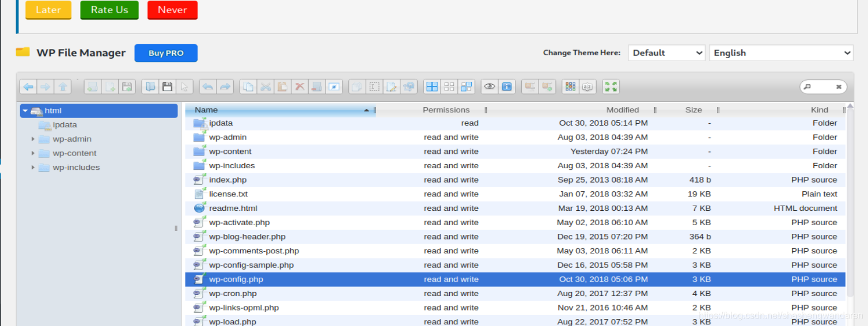Select the wp-links-opml.php file
Image resolution: width=868 pixels, height=326 pixels.
point(516,308)
